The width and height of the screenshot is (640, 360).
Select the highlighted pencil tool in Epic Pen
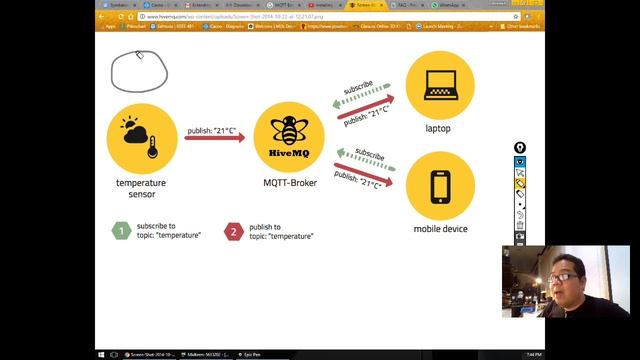coord(520,183)
